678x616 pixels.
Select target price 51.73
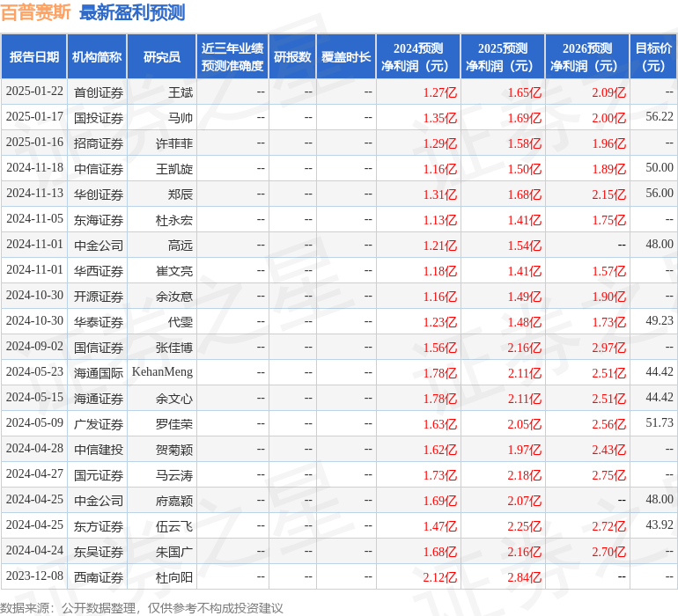[660, 422]
